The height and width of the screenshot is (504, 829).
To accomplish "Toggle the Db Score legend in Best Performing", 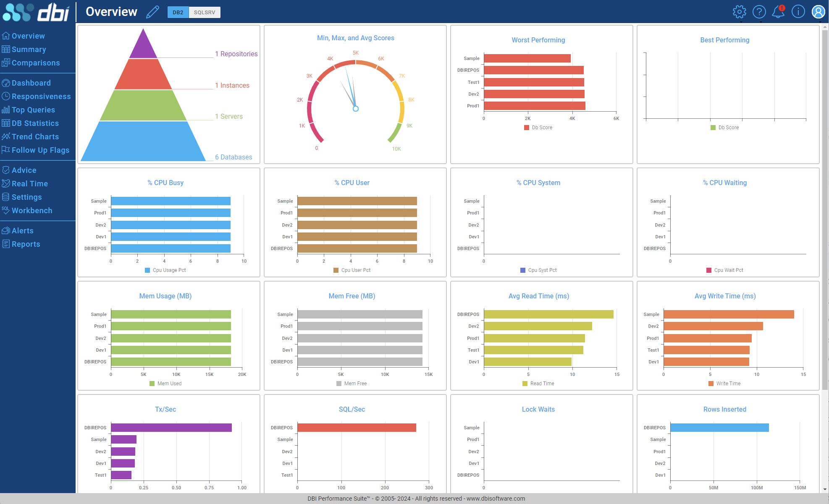I will point(724,128).
